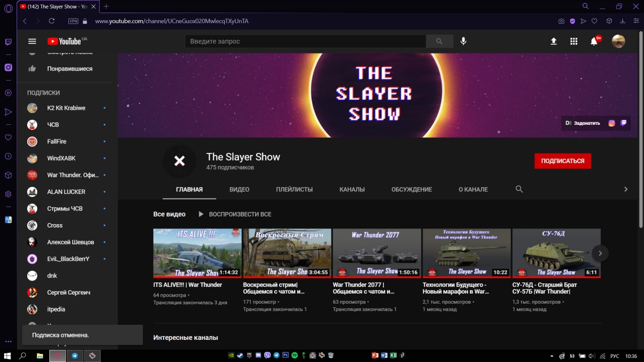The height and width of the screenshot is (362, 644).
Task: Open the channel's Instagram link on the banner
Action: coord(612,123)
